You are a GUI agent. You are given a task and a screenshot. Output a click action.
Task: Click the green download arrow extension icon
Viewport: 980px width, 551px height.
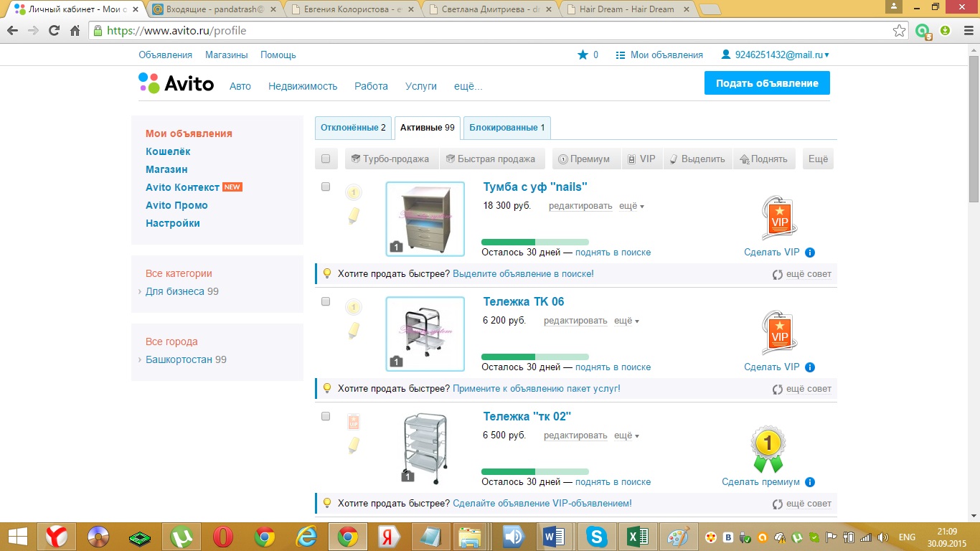(x=945, y=31)
